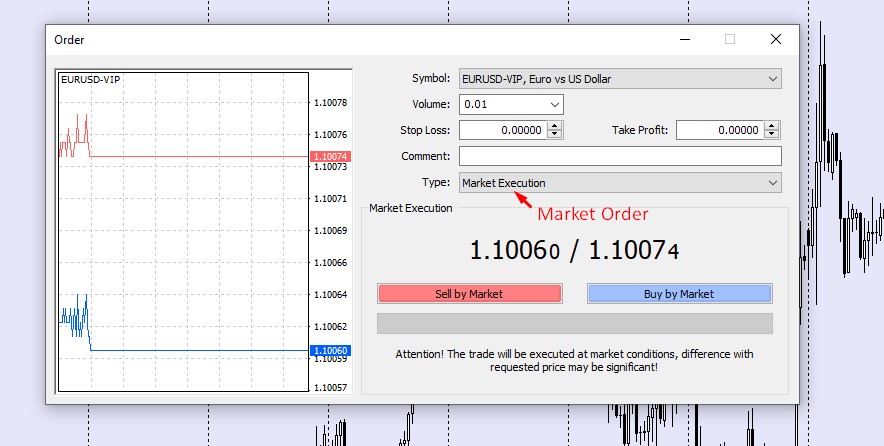Click the Buy by Market button

(x=678, y=294)
